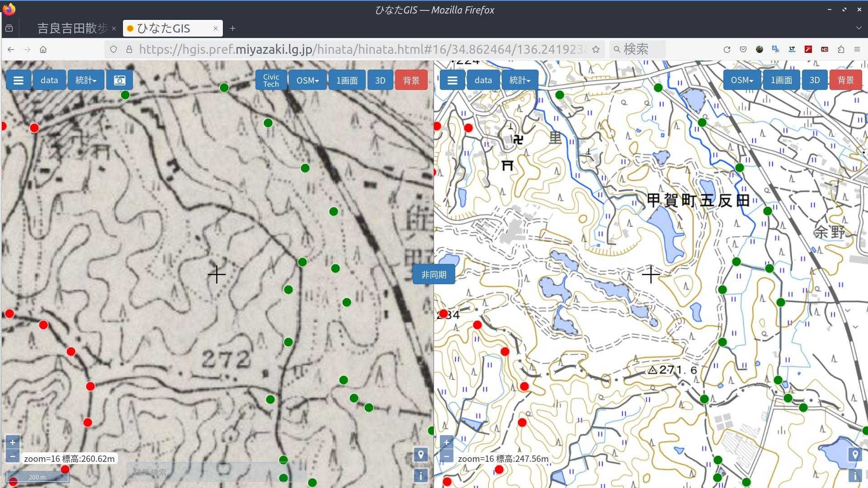Toggle 3D view on right map
The height and width of the screenshot is (488, 868).
point(814,80)
